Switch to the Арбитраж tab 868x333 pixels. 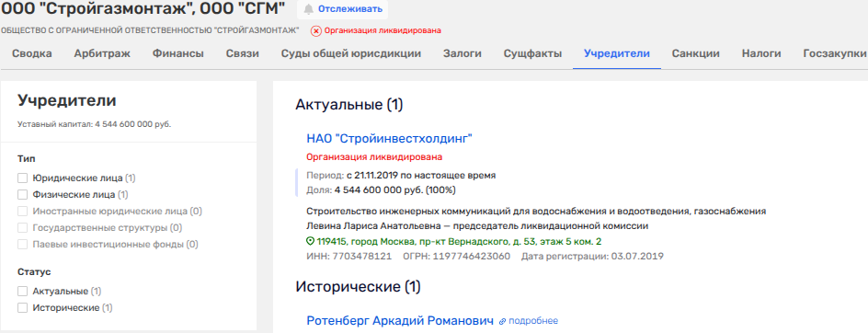coord(102,53)
